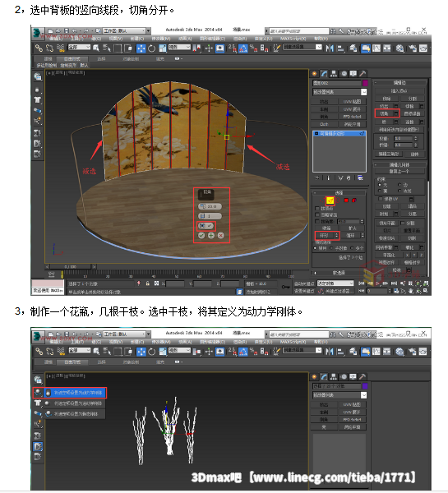The width and height of the screenshot is (448, 493).
Task: Select Freeform ribbon tab in upper screenshot
Action: (72, 59)
